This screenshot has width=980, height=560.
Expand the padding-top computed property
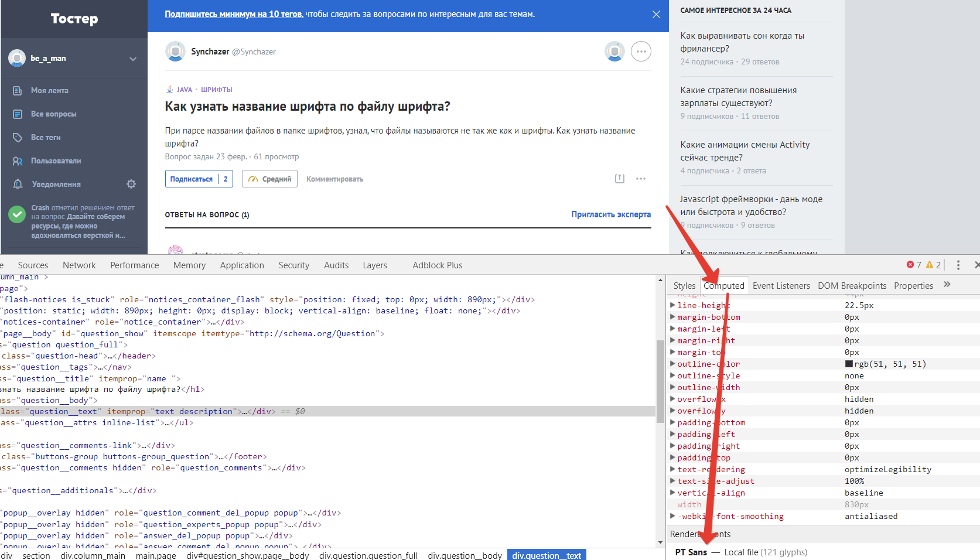(x=672, y=457)
